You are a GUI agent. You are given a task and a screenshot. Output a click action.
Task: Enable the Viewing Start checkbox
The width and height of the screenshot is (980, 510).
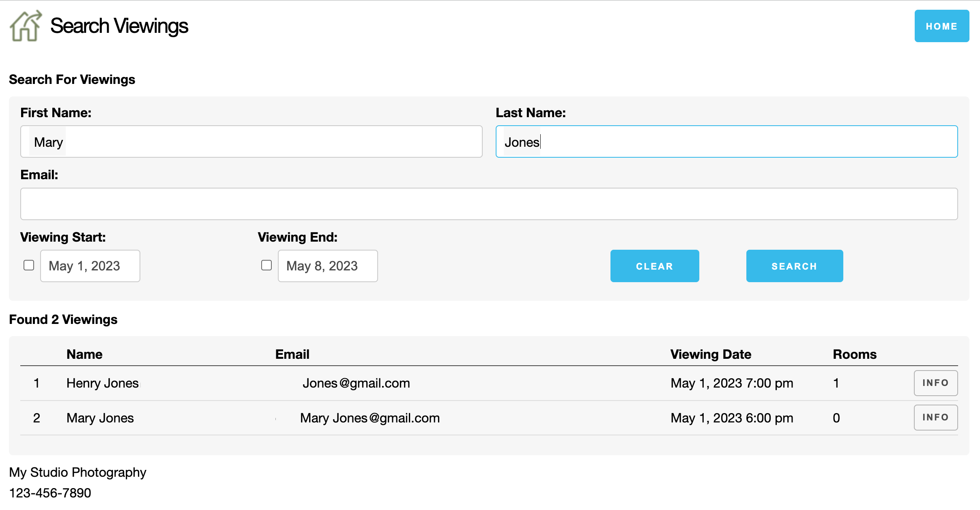tap(29, 266)
